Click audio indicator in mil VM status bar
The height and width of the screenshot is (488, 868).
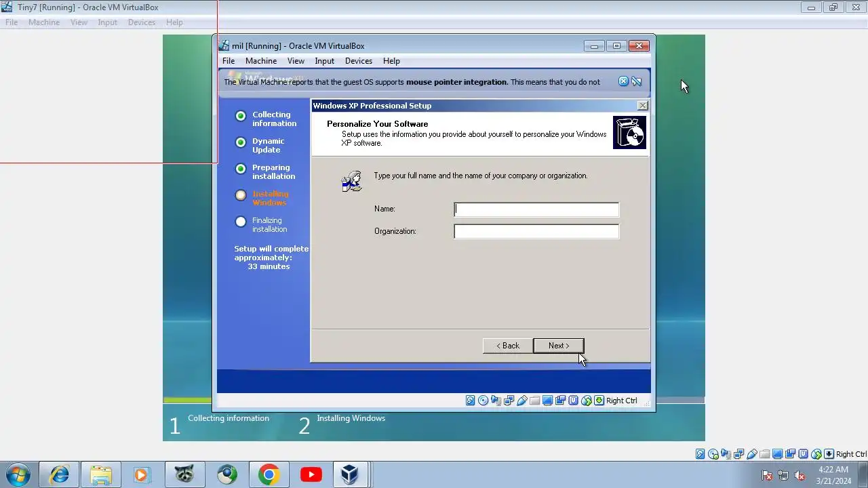[496, 401]
